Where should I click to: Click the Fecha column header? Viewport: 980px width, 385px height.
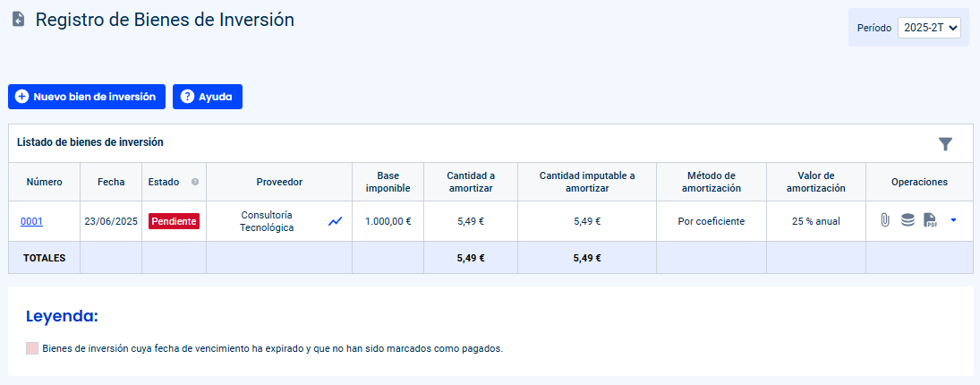111,182
